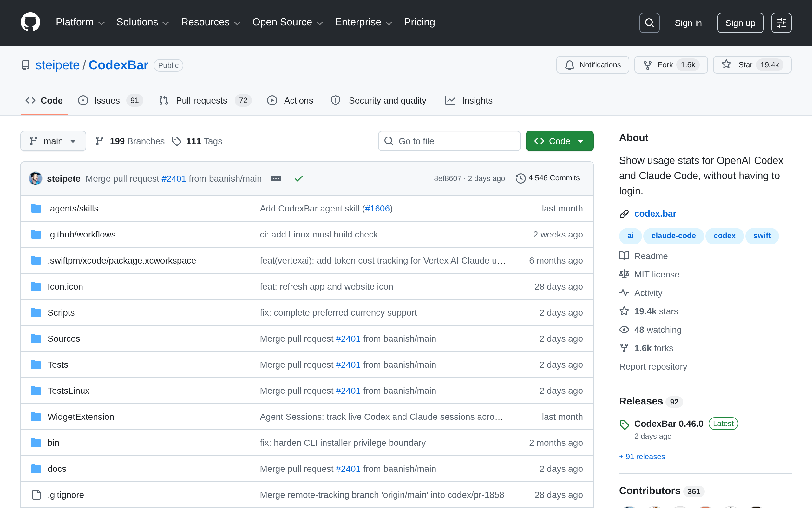This screenshot has height=508, width=812.
Task: View the green check status details
Action: (298, 178)
